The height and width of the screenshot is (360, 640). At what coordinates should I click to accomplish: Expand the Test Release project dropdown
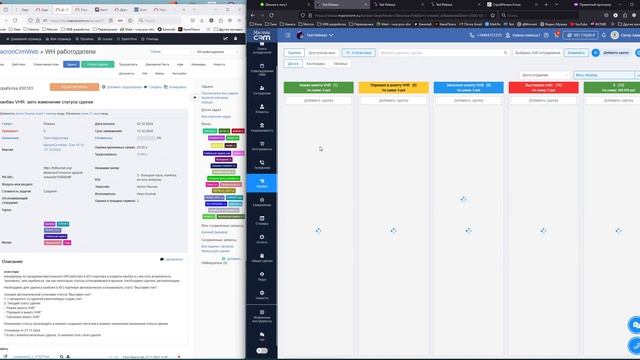[320, 36]
